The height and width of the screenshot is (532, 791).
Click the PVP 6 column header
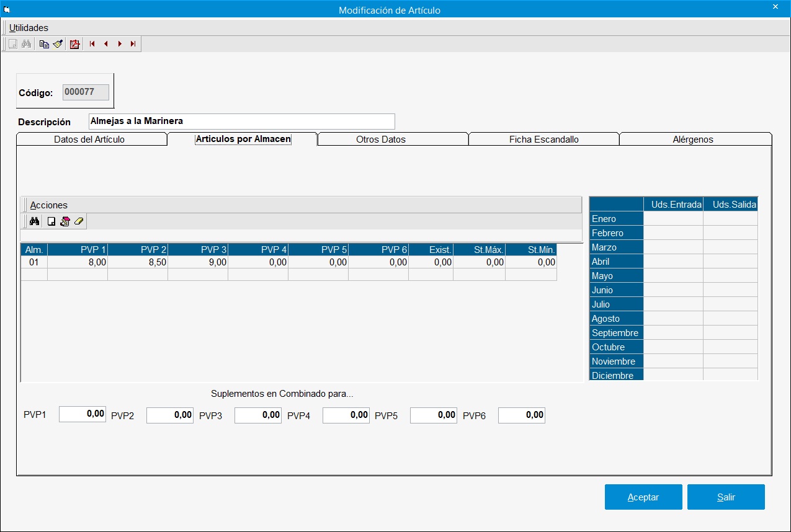click(x=378, y=249)
